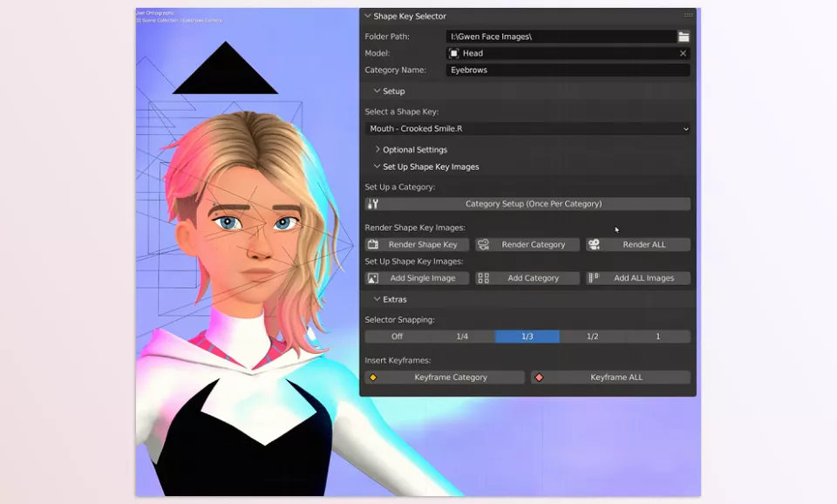Image resolution: width=837 pixels, height=504 pixels.
Task: Collapse Set Up Shape Key Images section
Action: click(377, 167)
